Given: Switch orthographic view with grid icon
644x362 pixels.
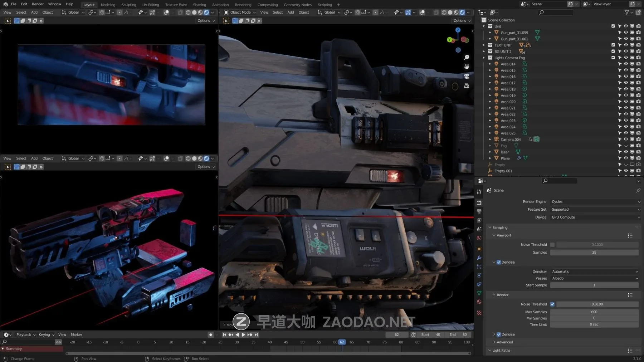Looking at the screenshot, I should [467, 86].
